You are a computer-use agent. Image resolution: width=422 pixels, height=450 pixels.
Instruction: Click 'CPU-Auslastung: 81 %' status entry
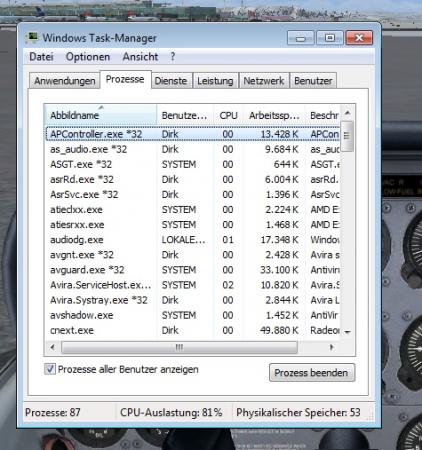[171, 412]
